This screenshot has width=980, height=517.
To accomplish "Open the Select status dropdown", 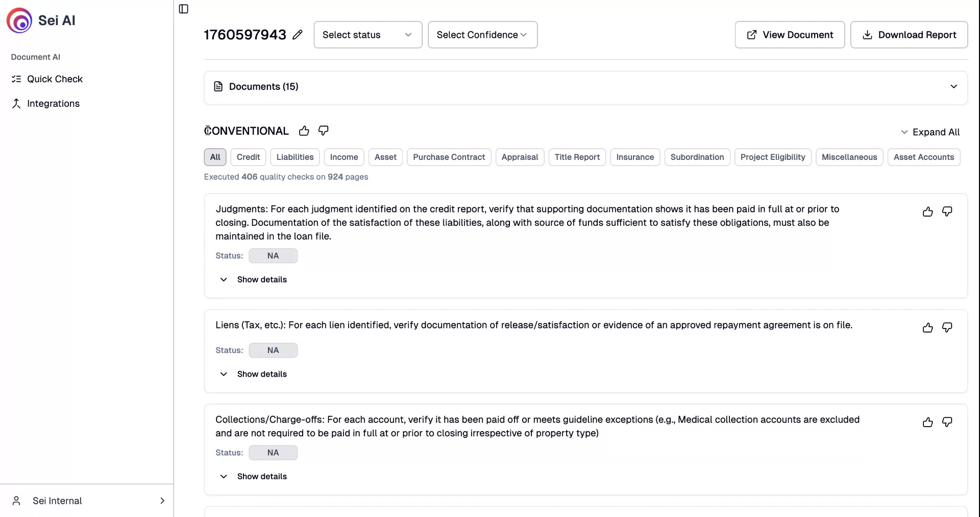I will [x=367, y=34].
